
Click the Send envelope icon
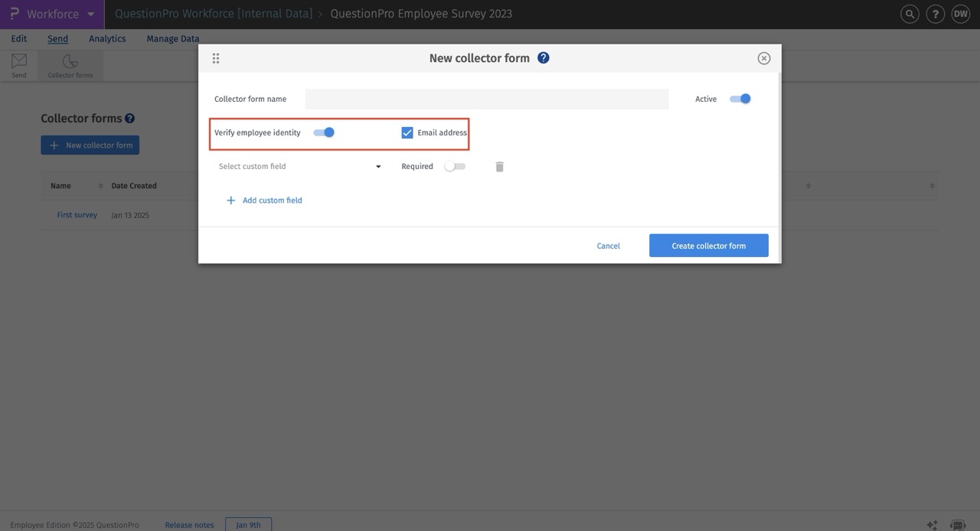(19, 61)
